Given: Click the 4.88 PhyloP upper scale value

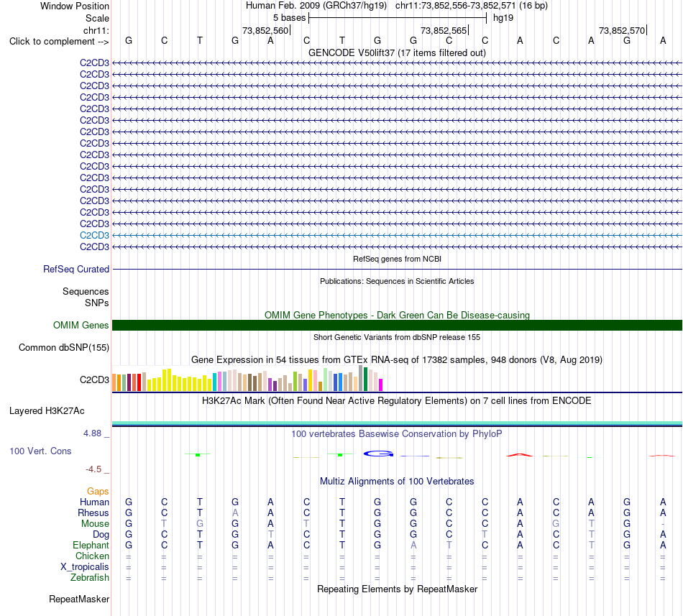Looking at the screenshot, I should [x=92, y=433].
